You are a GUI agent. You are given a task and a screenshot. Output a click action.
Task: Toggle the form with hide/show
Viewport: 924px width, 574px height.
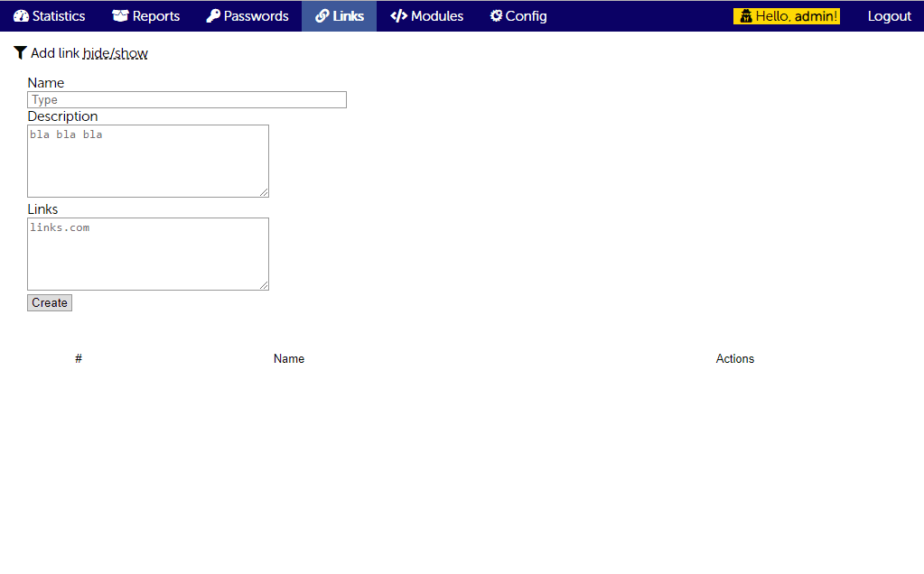[x=115, y=53]
